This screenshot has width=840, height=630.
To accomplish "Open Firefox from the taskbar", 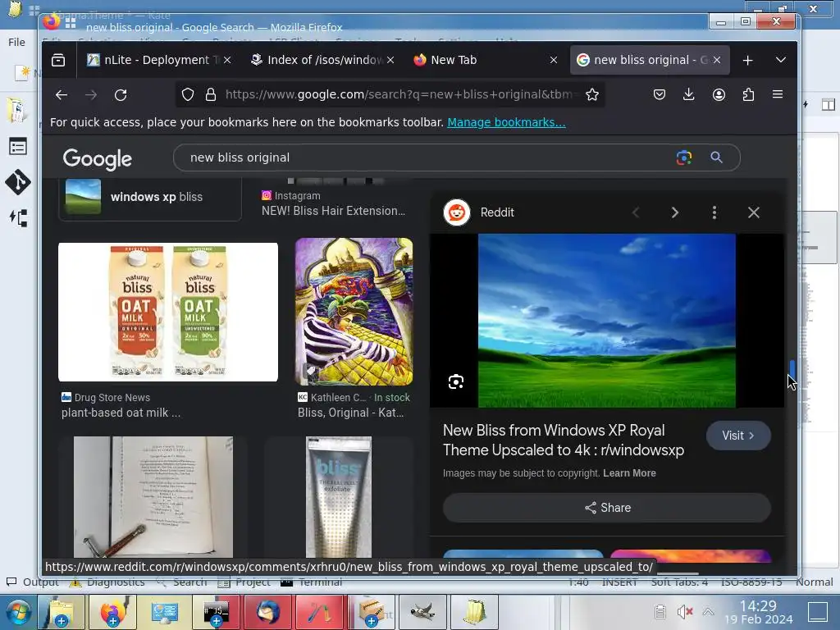I will tap(112, 612).
